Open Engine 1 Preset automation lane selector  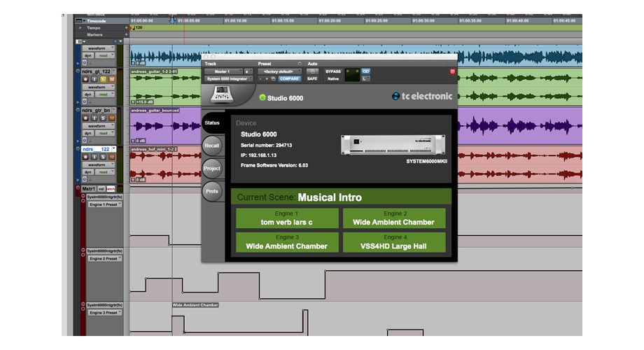(x=105, y=204)
